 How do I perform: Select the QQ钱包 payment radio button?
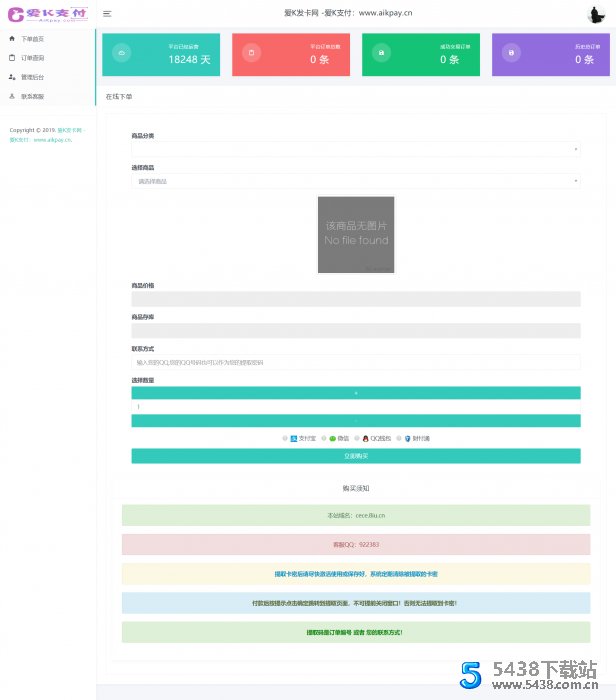tap(356, 438)
